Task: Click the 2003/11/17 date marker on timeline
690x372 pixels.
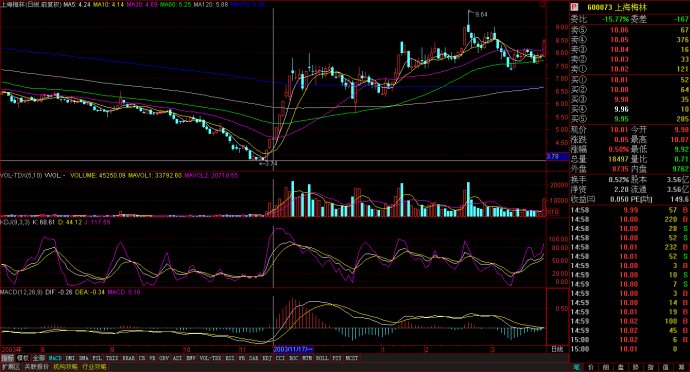Action: (294, 349)
